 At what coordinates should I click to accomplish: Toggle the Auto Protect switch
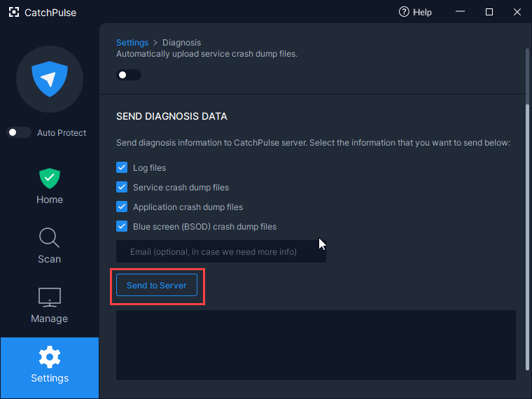pyautogui.click(x=19, y=132)
